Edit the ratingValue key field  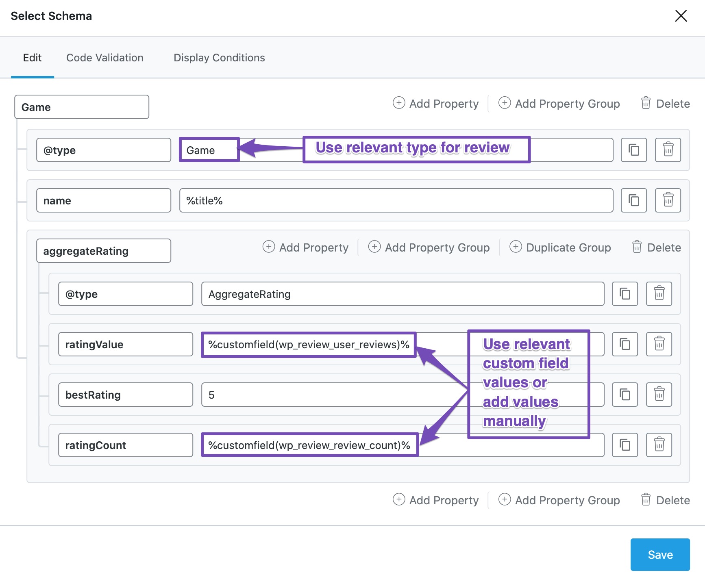(x=126, y=344)
